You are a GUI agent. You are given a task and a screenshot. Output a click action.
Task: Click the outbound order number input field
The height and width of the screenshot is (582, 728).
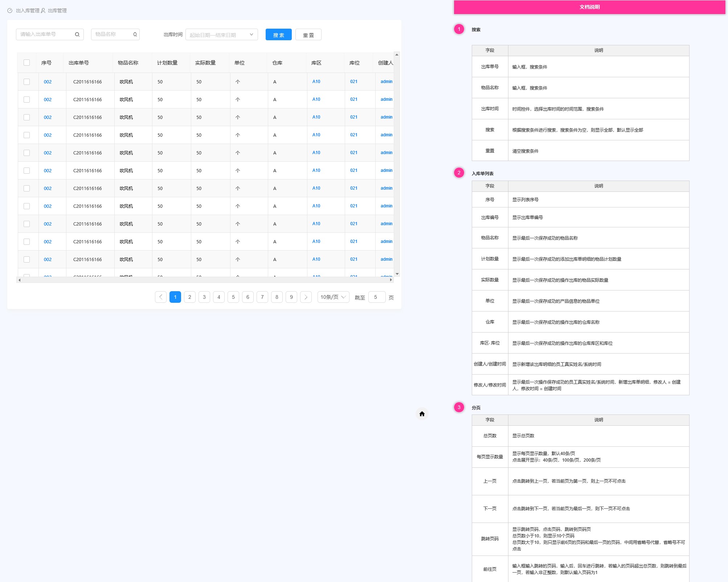click(50, 34)
